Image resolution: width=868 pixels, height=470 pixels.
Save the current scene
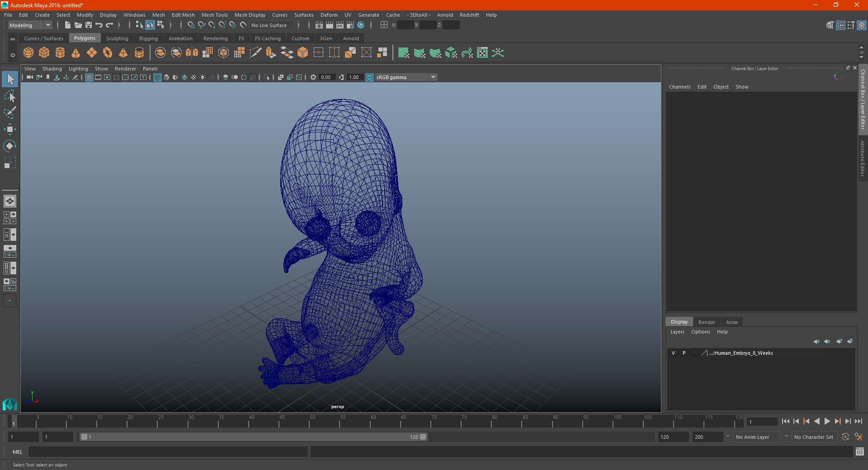coord(89,25)
